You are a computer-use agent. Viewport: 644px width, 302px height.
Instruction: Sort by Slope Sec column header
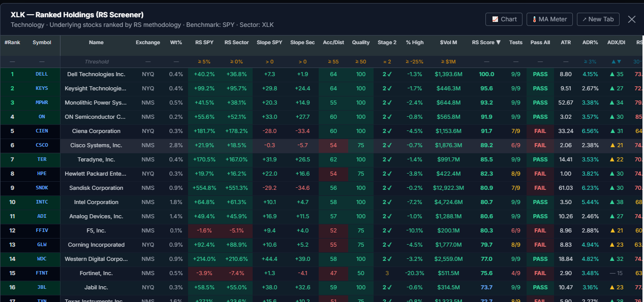pos(302,43)
